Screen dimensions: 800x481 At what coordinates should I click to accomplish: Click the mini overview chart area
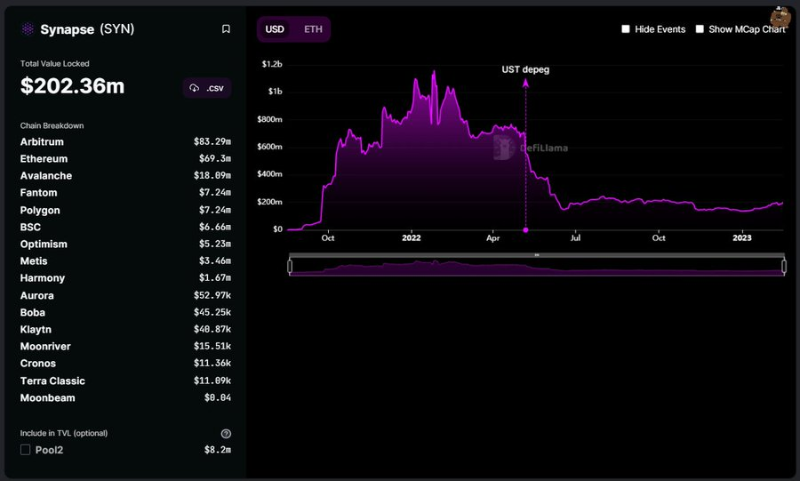coord(537,267)
